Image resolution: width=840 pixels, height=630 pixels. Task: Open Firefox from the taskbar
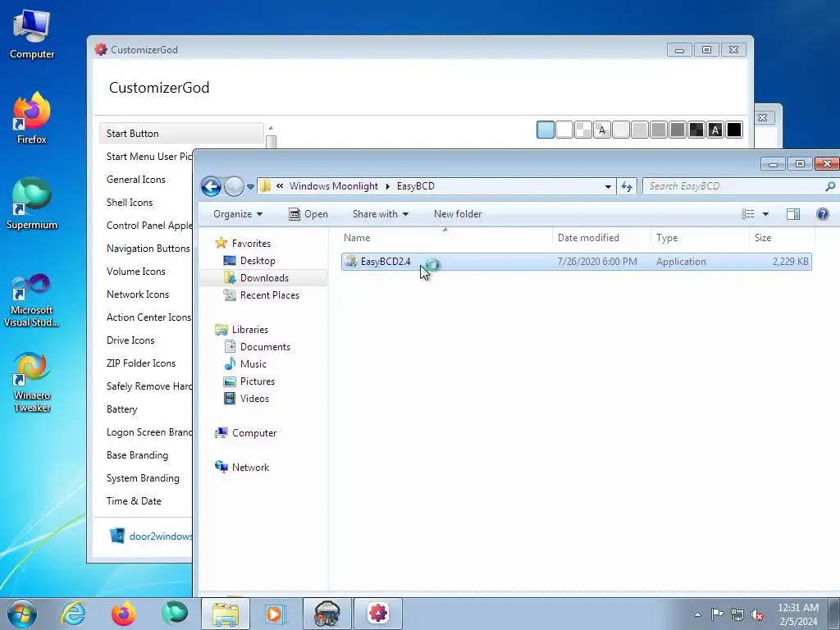click(124, 614)
